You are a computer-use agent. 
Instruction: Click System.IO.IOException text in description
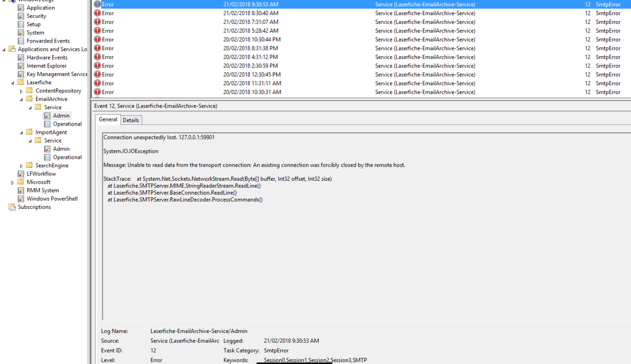pos(131,151)
